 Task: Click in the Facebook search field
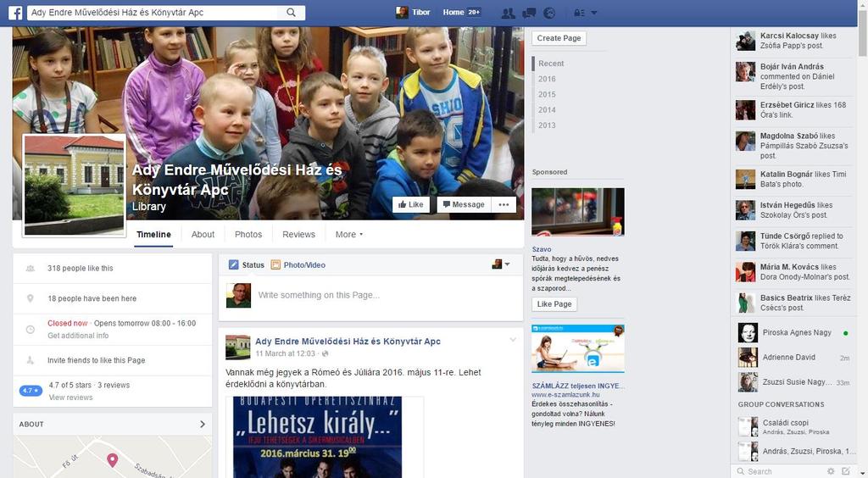(153, 12)
